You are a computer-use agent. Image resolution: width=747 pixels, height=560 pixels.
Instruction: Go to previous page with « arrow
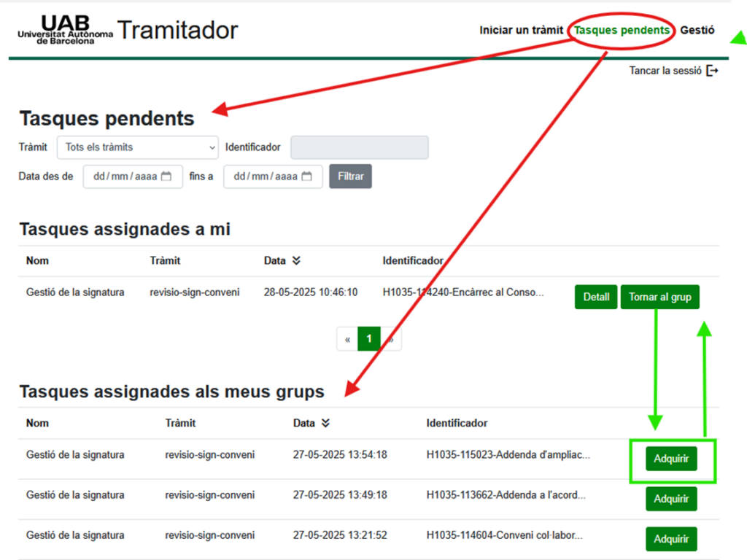coord(348,339)
